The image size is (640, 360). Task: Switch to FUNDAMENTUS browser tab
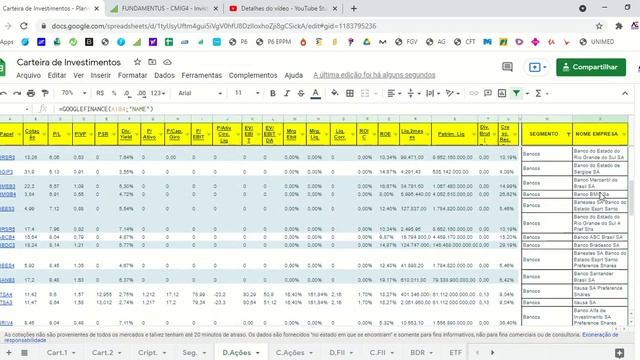tap(165, 8)
